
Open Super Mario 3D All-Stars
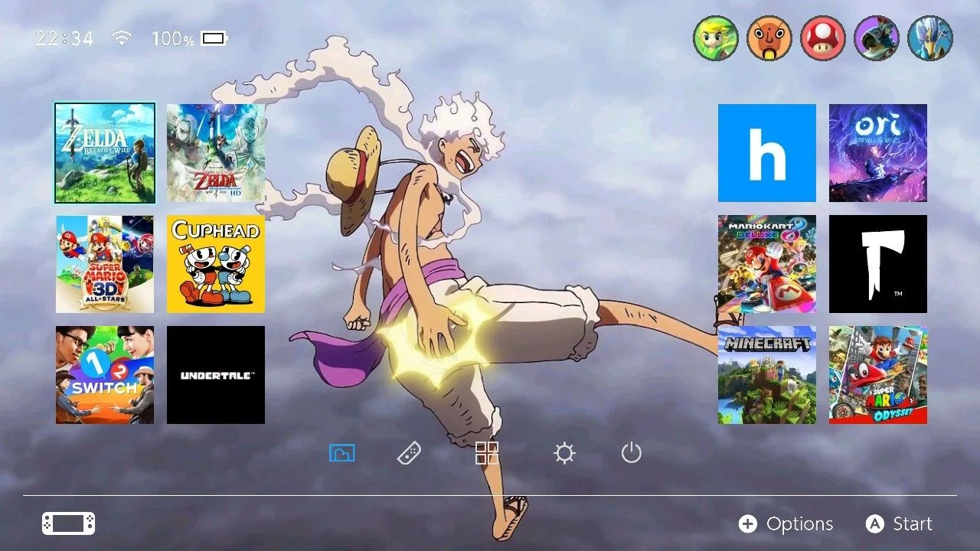pos(105,264)
